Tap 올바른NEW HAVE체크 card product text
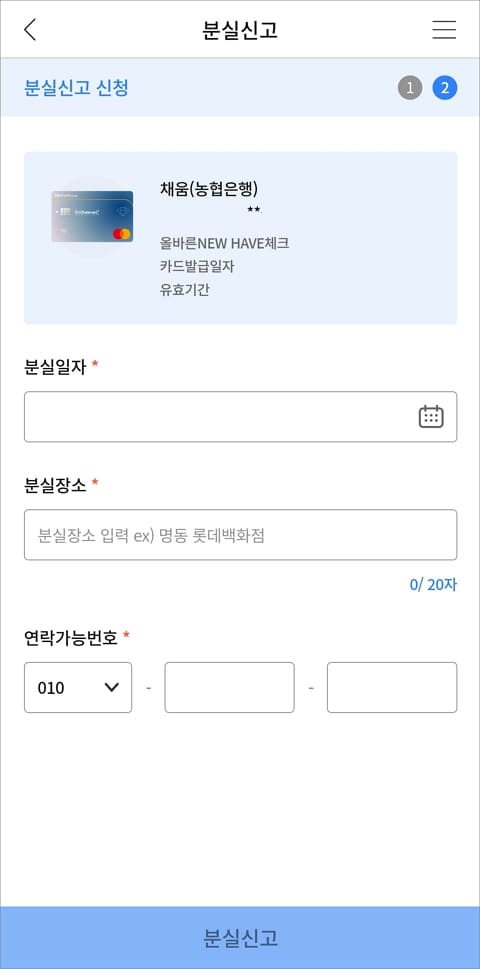This screenshot has width=480, height=969. [224, 243]
